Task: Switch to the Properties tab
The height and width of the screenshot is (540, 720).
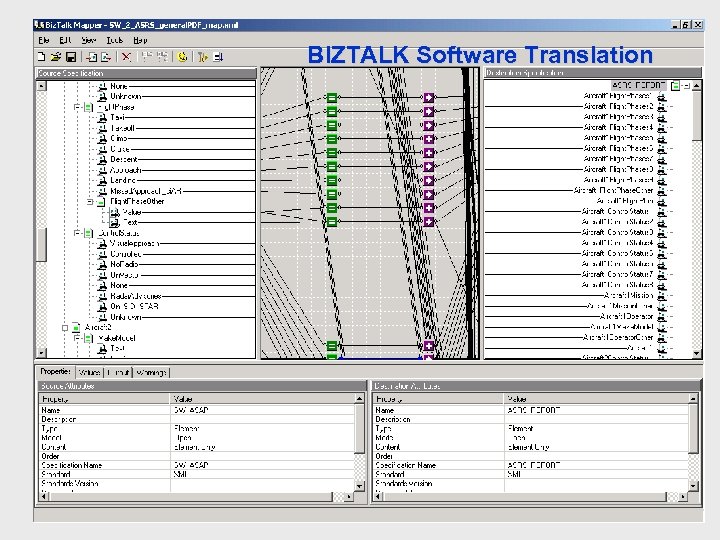Action: [x=56, y=371]
